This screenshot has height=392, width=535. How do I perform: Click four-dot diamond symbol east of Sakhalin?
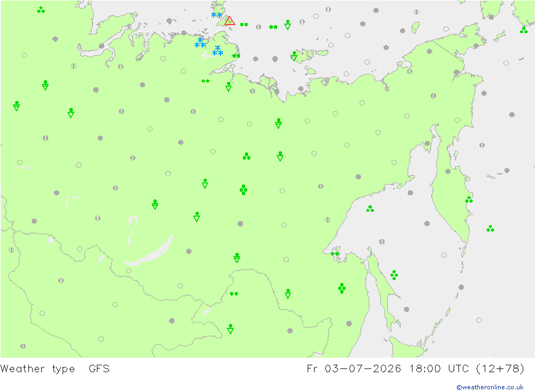tap(394, 275)
